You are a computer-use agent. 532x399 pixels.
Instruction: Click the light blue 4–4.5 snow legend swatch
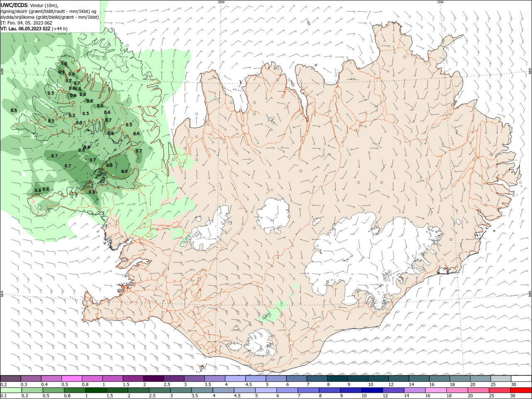(x=234, y=379)
